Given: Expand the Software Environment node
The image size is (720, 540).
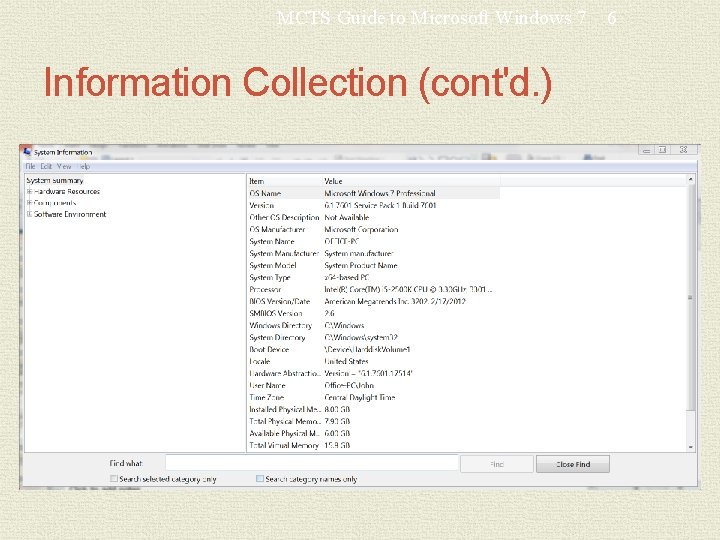Looking at the screenshot, I should pos(29,214).
